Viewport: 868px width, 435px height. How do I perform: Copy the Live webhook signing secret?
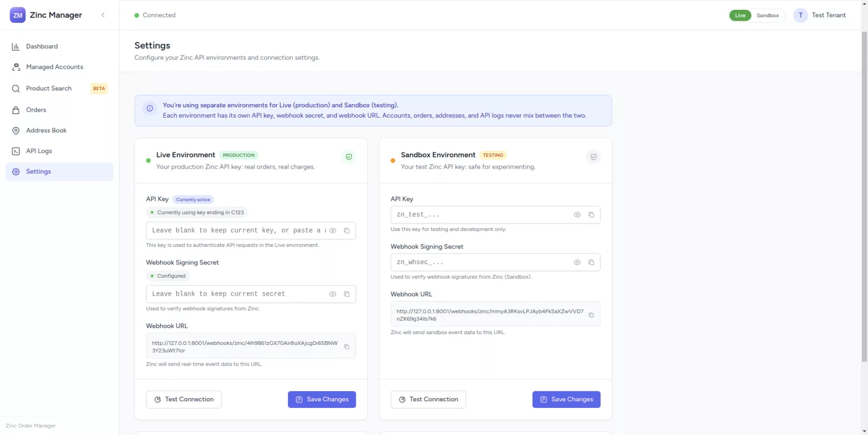347,294
